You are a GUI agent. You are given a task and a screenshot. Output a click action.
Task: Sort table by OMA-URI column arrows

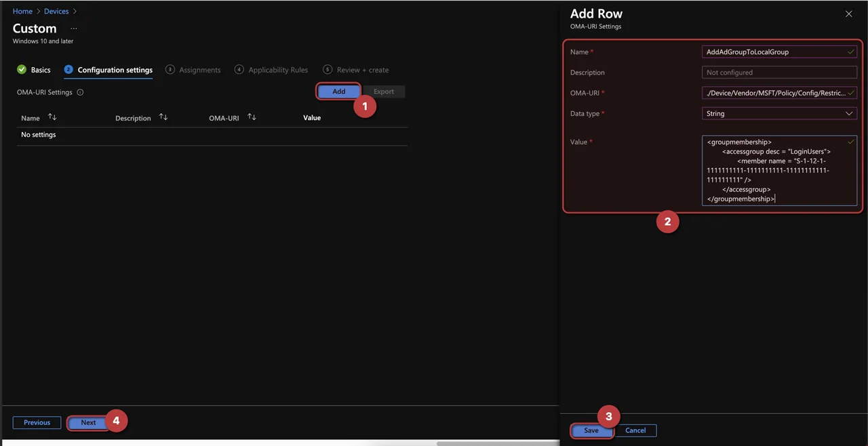coord(252,117)
